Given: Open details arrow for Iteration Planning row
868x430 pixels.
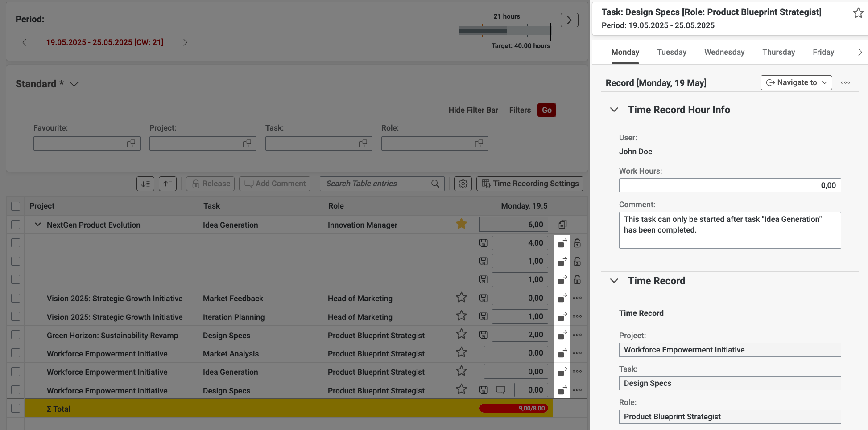Looking at the screenshot, I should pos(562,316).
